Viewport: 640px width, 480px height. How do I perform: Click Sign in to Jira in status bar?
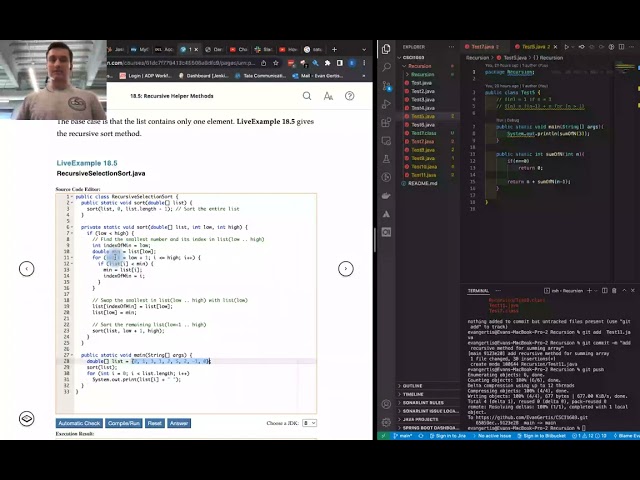click(x=447, y=436)
